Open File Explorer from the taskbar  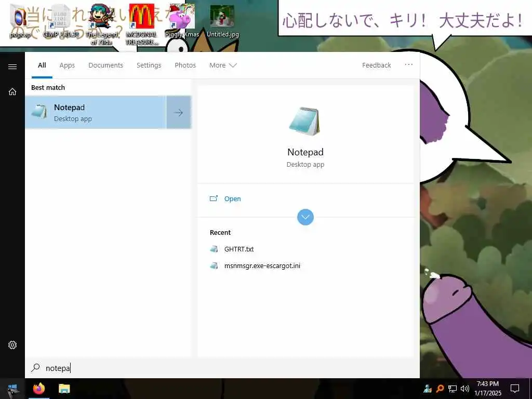coord(64,389)
